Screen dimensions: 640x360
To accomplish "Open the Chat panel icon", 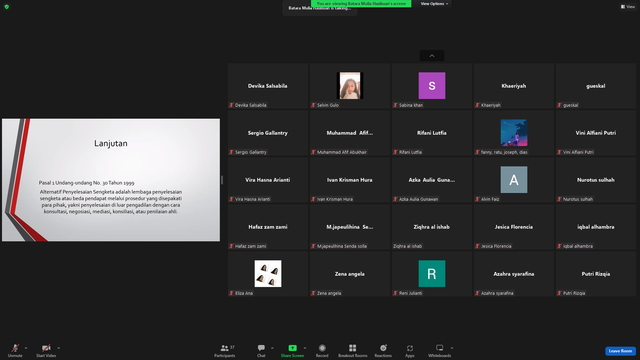I will (x=261, y=348).
